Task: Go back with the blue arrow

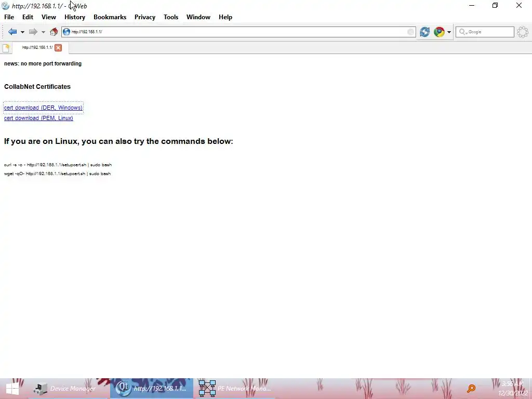Action: pos(12,32)
